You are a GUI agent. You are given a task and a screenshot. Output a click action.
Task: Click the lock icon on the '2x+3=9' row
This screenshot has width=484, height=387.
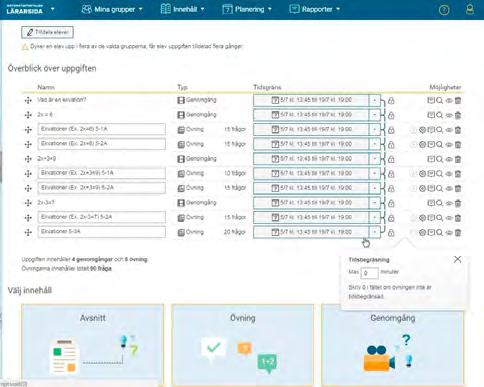click(x=391, y=159)
